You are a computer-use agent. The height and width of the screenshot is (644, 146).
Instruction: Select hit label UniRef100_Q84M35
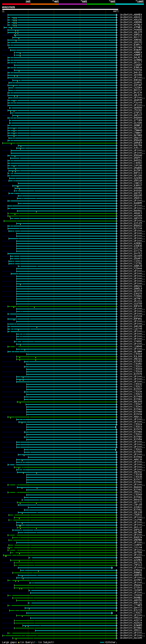coord(131,100)
